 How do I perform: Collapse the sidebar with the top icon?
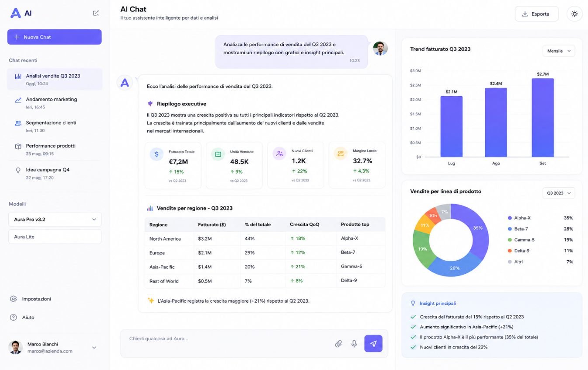96,13
